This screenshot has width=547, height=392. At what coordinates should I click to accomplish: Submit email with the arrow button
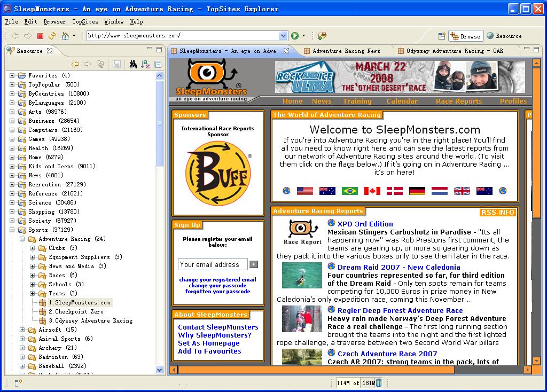point(254,264)
